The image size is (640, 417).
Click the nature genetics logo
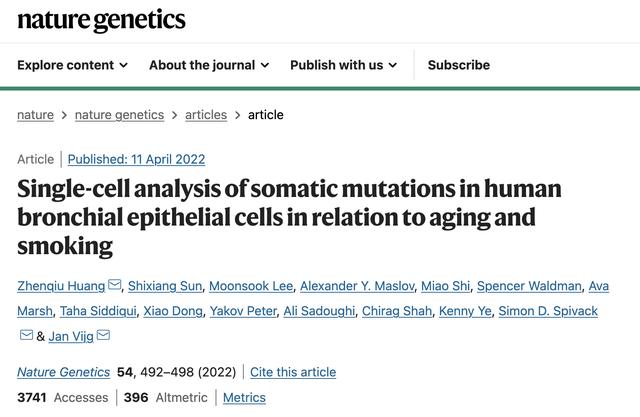101,20
